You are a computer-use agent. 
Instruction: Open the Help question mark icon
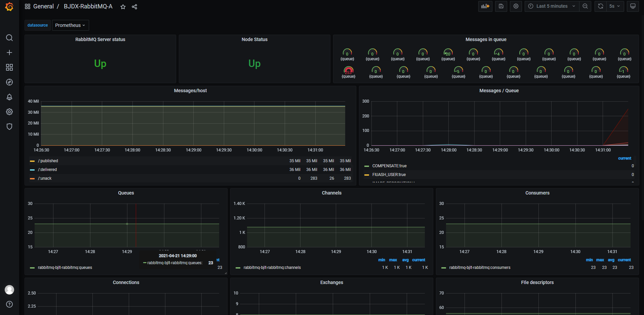[9, 304]
